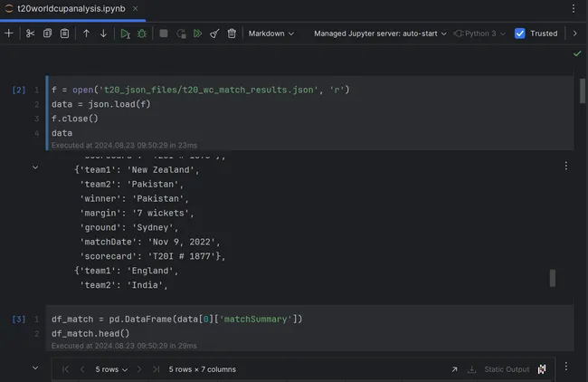Click the Static Output label
588x382 pixels.
[507, 369]
